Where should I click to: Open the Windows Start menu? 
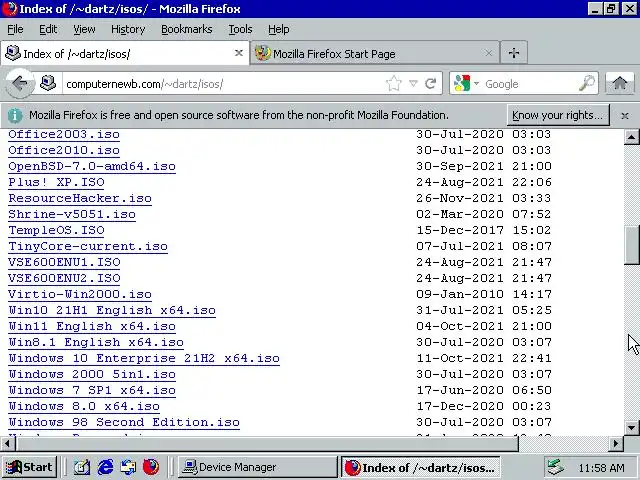(29, 467)
